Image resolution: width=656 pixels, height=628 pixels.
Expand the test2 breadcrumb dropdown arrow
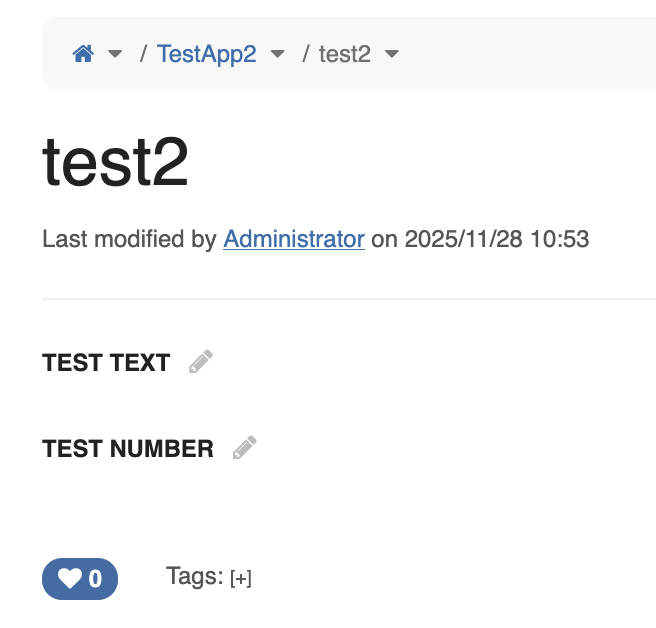[392, 54]
